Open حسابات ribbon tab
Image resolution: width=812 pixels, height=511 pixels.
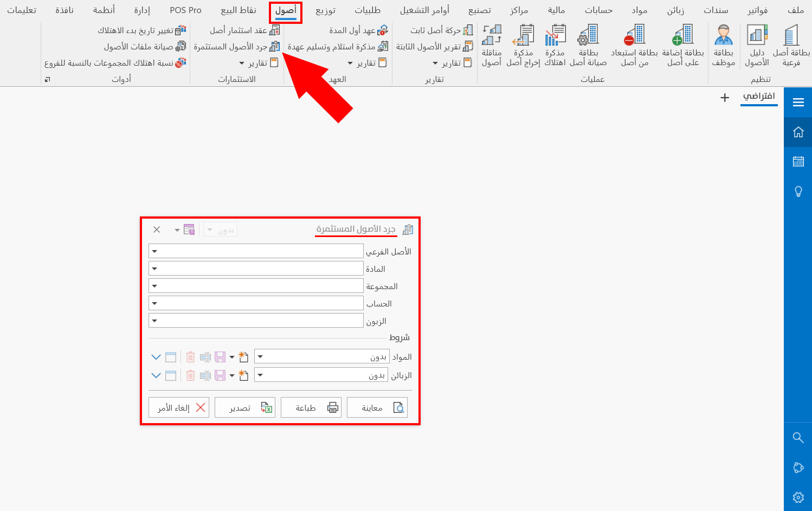[598, 10]
